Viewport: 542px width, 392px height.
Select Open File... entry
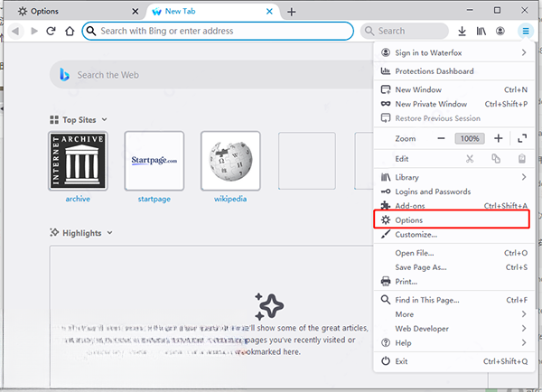[453, 253]
